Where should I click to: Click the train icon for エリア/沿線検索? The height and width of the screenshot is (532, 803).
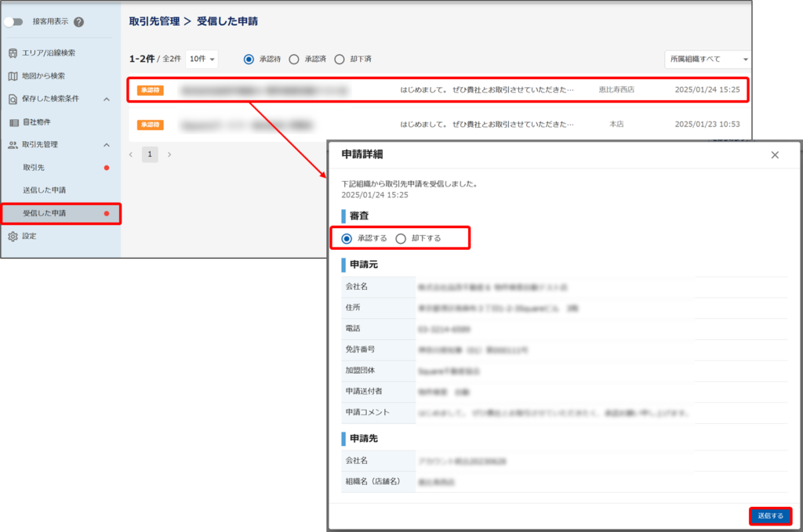click(x=13, y=53)
